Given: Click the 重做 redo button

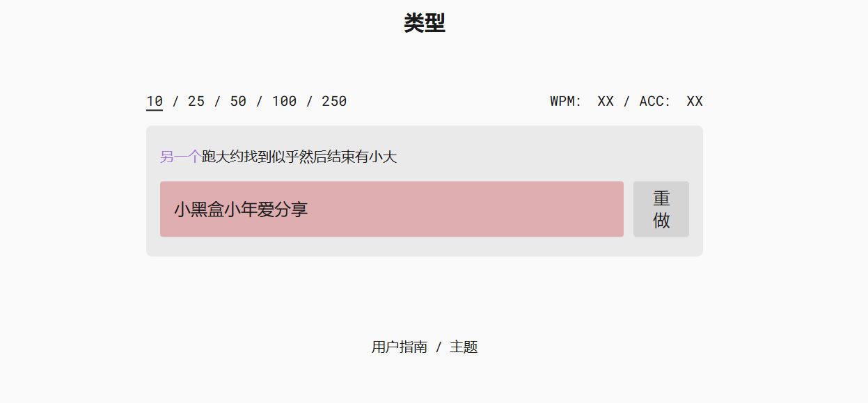Looking at the screenshot, I should (661, 209).
